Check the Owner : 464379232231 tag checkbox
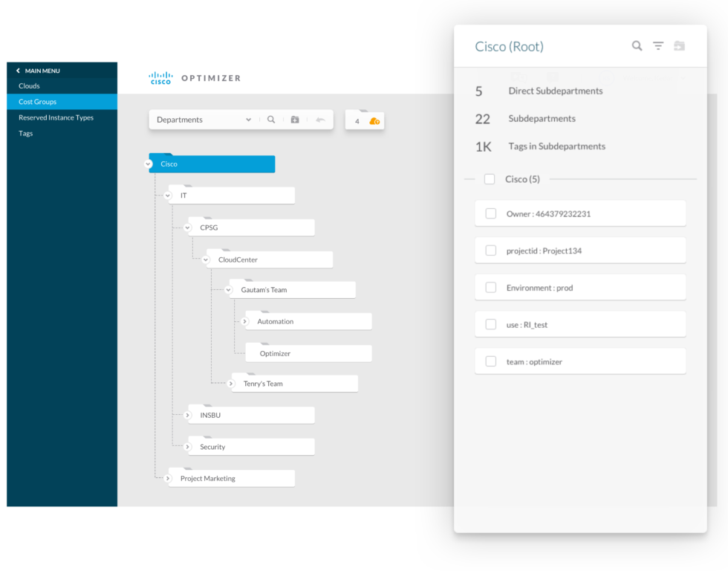The height and width of the screenshot is (571, 728). 491,213
